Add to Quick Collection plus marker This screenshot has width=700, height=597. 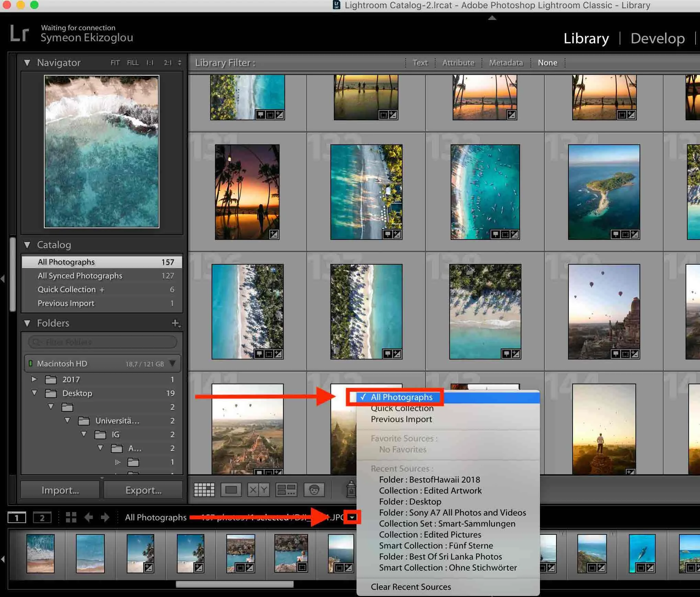(102, 290)
